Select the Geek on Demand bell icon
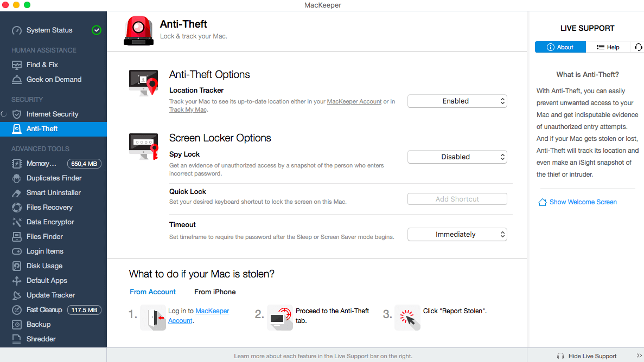644x362 pixels. [x=17, y=80]
